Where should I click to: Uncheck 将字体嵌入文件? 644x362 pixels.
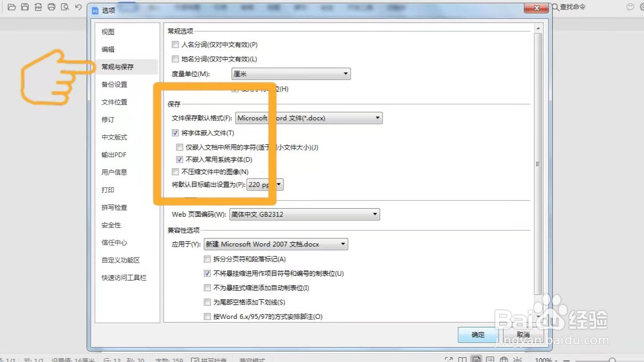tap(175, 133)
